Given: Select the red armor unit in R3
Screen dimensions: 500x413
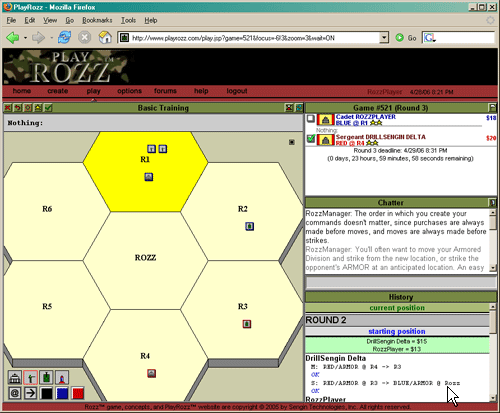Looking at the screenshot, I should pos(247,324).
